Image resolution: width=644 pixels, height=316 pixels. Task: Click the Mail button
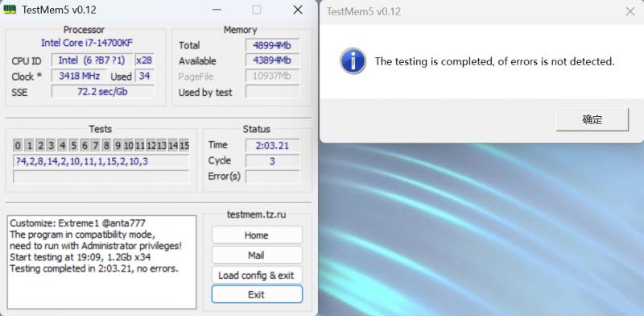point(257,255)
